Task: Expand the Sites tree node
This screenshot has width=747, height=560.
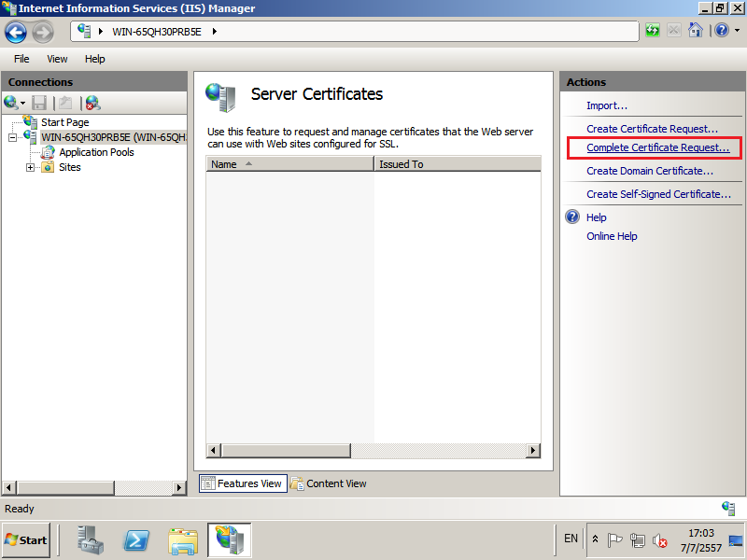Action: pyautogui.click(x=31, y=168)
